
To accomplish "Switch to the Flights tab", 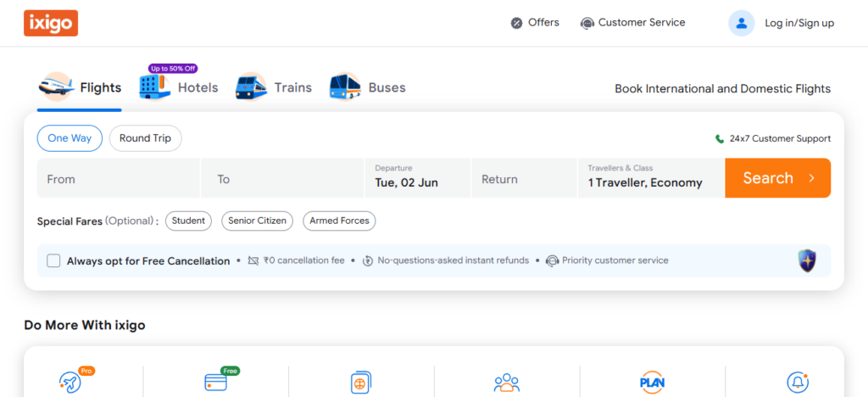I will [79, 87].
